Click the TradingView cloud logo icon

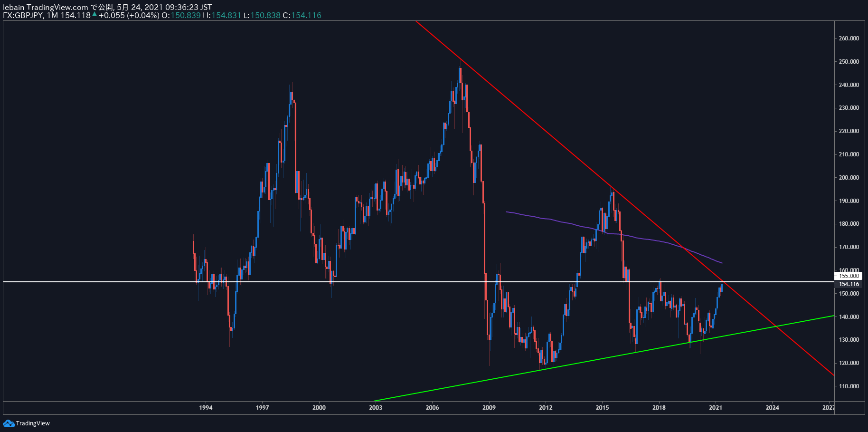9,423
